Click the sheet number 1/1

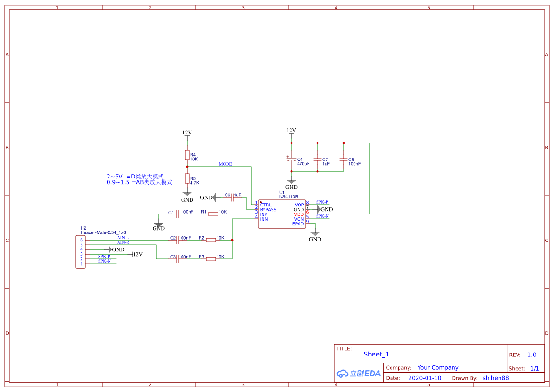coord(535,368)
